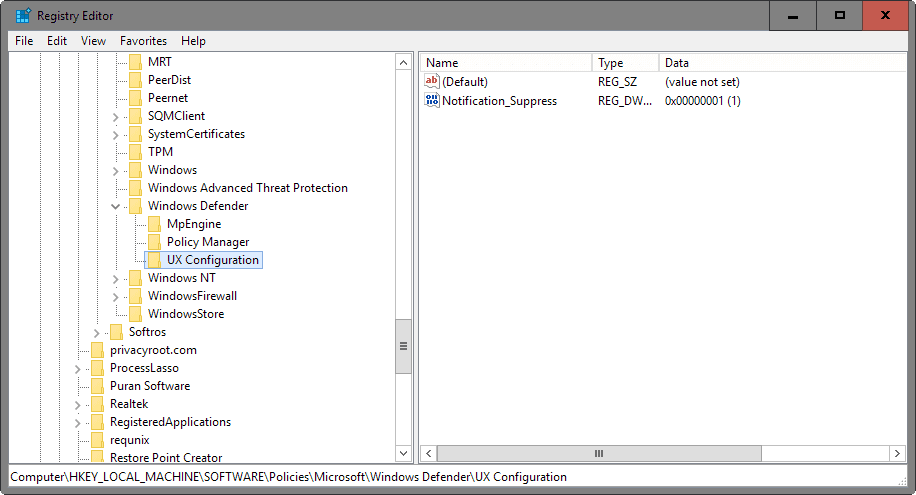Click the PeerDist folder icon

135,80
